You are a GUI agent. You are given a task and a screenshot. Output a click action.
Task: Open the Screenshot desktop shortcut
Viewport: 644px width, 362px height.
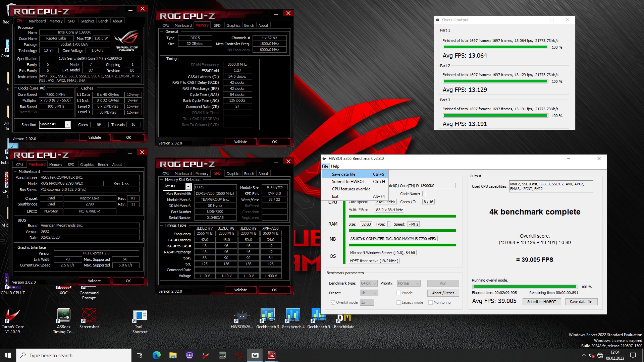coord(89,318)
